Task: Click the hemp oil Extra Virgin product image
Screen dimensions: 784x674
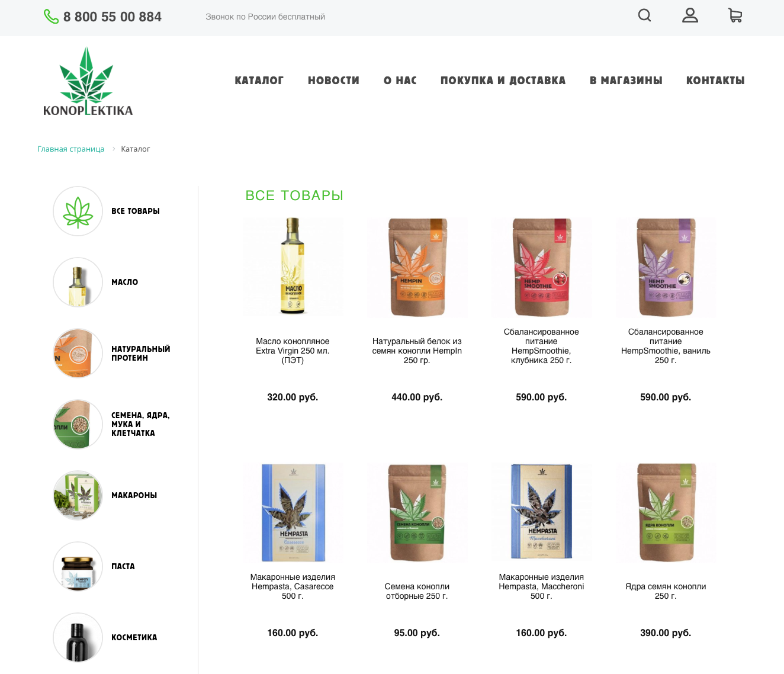Action: 293,267
